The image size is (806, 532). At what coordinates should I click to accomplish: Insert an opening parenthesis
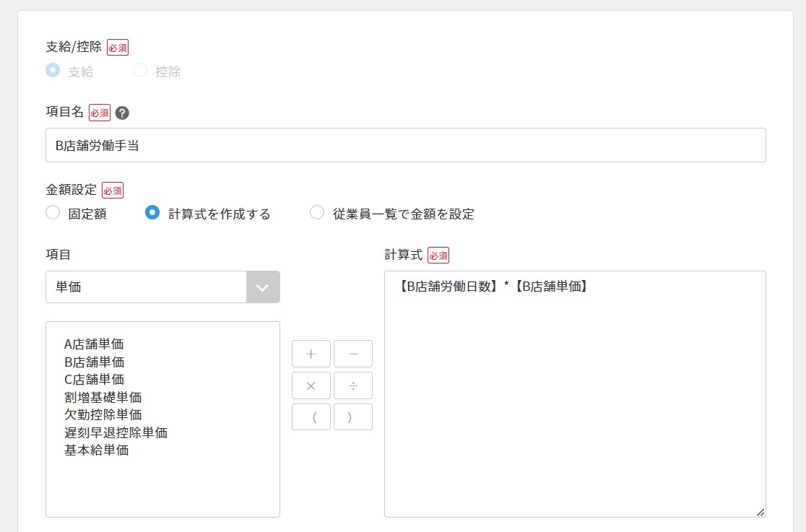tap(311, 417)
